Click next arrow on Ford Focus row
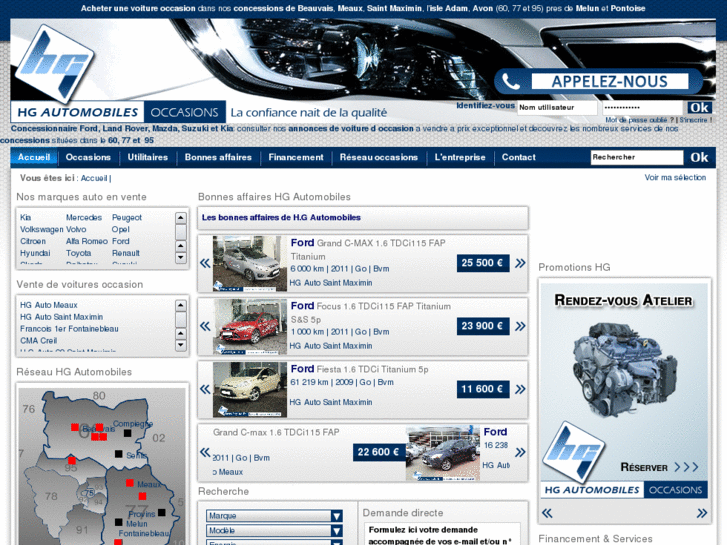 [520, 326]
